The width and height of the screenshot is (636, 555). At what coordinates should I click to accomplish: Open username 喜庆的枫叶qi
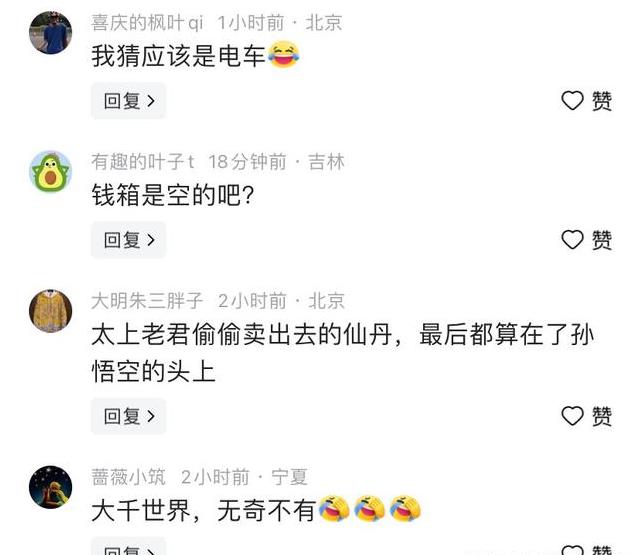[147, 23]
